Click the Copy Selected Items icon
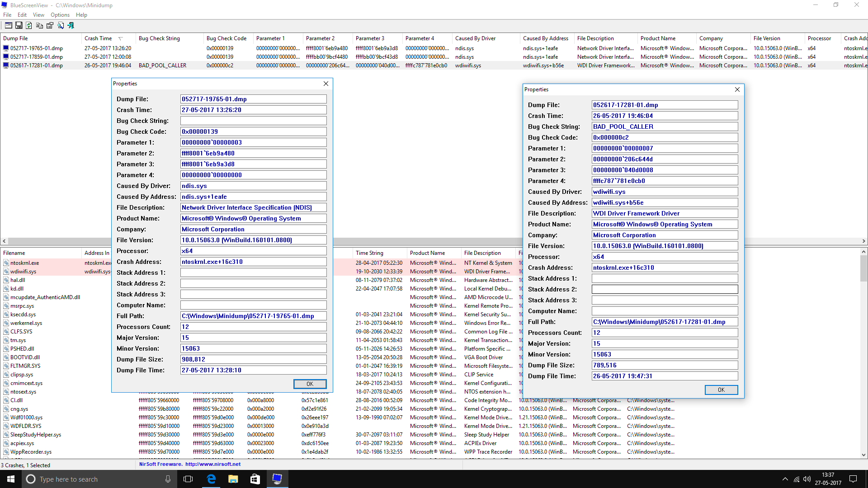Image resolution: width=868 pixels, height=488 pixels. pos(39,25)
